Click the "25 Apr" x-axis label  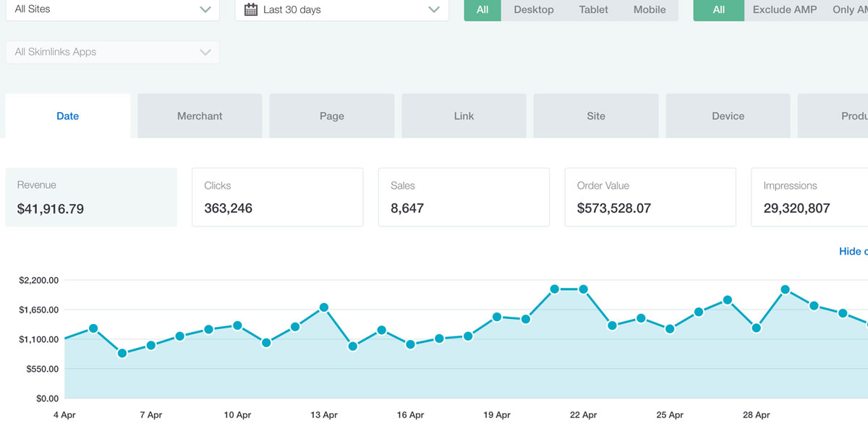[670, 415]
